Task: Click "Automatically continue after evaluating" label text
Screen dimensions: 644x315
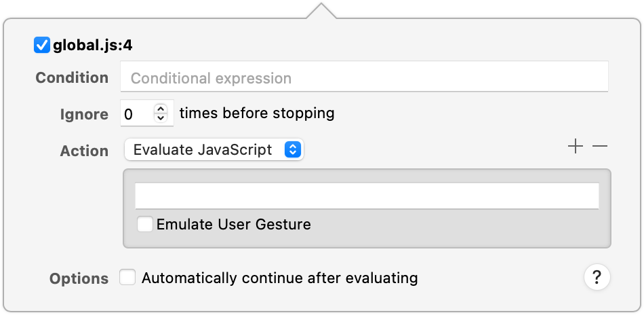Action: 279,277
